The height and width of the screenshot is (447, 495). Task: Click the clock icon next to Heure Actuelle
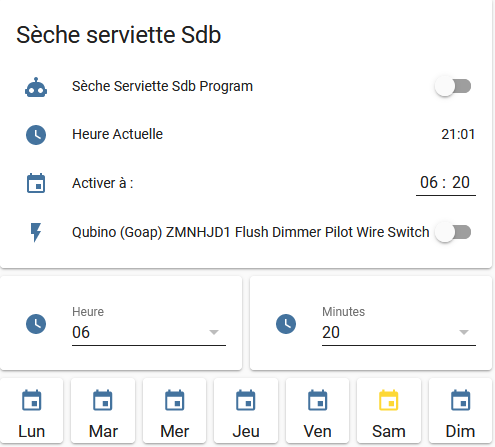(x=36, y=135)
